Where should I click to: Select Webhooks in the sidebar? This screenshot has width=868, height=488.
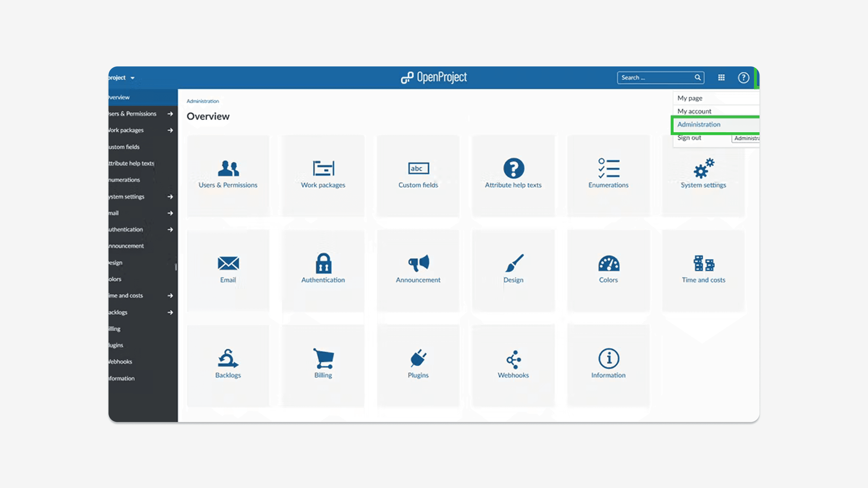point(143,362)
